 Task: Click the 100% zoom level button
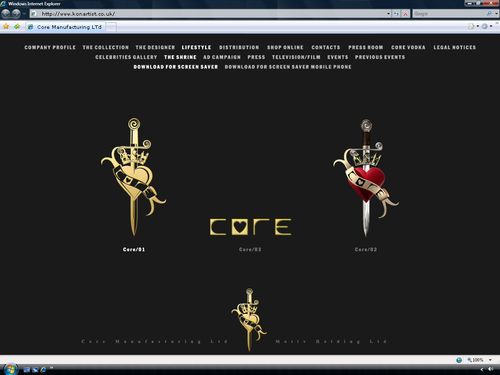[476, 360]
